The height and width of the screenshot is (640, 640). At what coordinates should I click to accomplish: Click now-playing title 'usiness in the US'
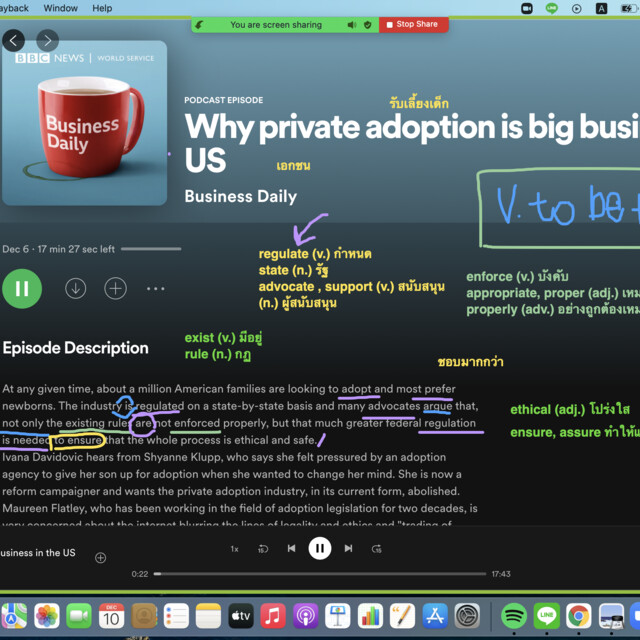[38, 553]
